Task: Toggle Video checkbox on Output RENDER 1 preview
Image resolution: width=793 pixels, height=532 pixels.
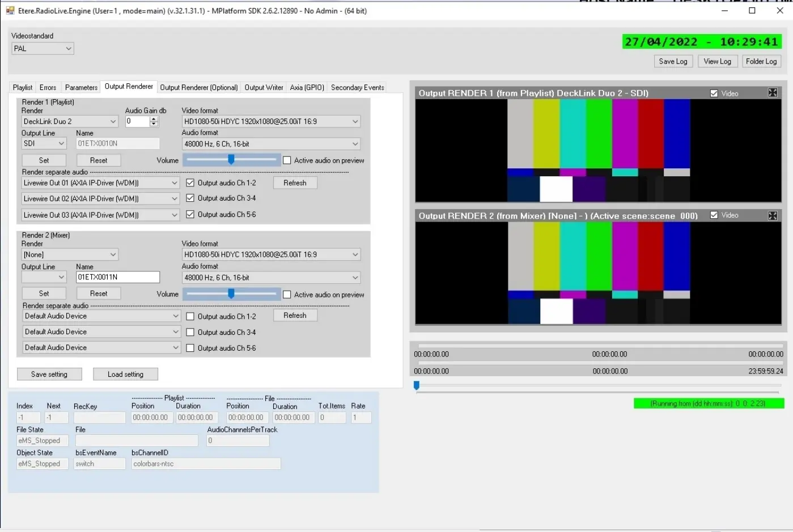Action: [x=714, y=93]
